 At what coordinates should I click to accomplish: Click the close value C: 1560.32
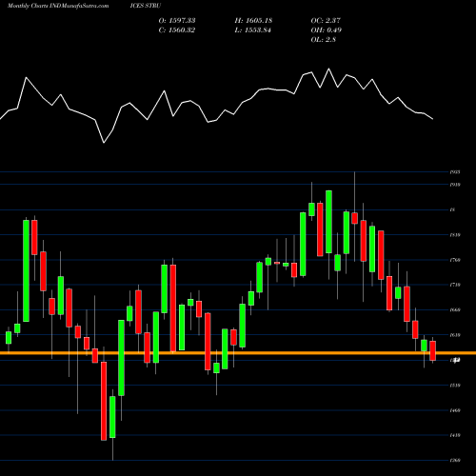[x=177, y=30]
